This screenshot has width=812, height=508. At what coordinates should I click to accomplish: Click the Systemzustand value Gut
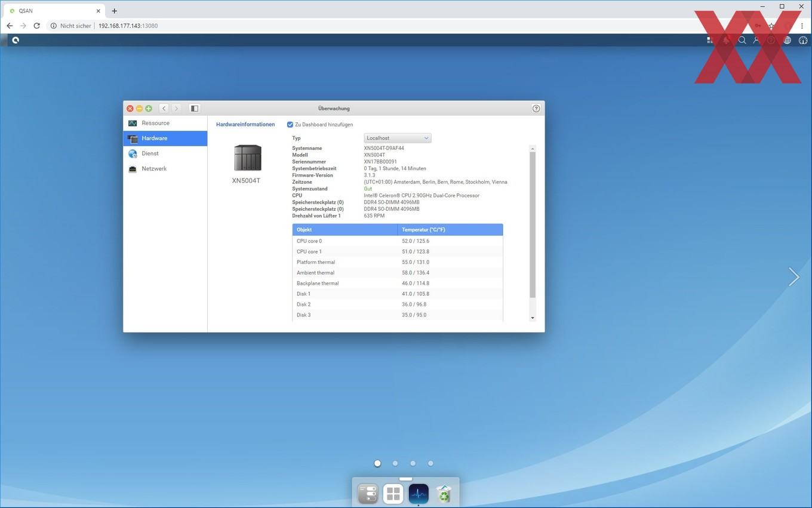tap(368, 189)
